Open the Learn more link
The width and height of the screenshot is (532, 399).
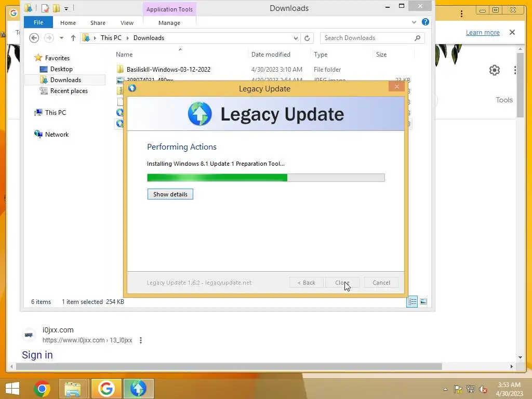click(483, 33)
